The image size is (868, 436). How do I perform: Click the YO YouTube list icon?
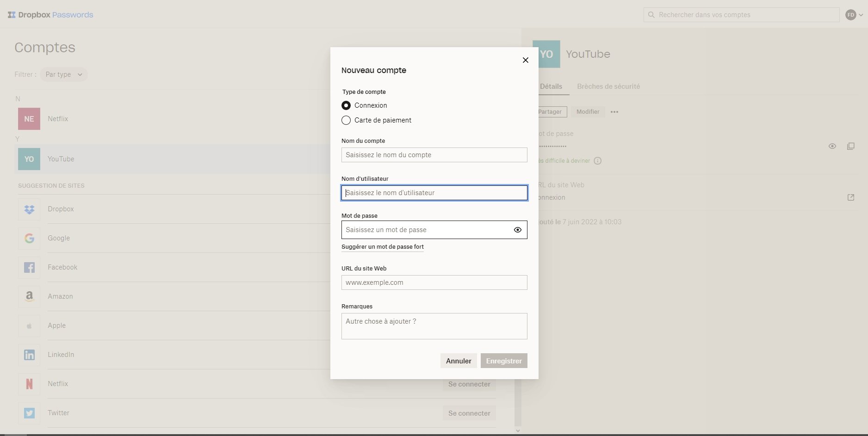(x=29, y=159)
